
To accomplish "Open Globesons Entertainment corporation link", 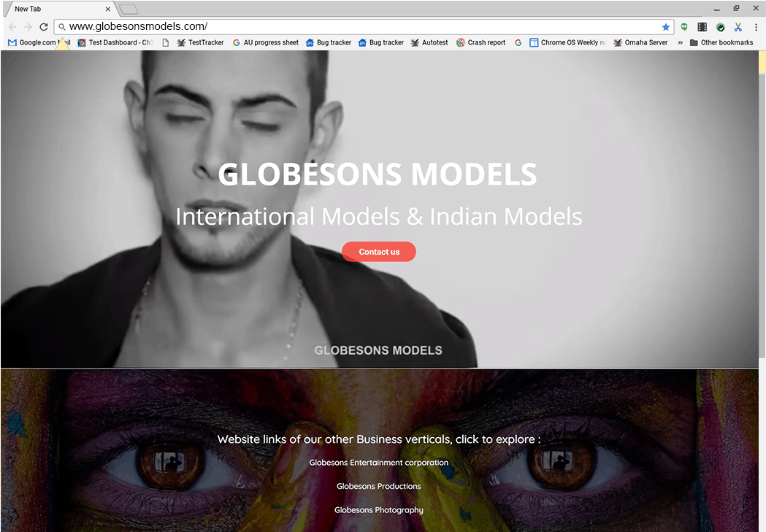I will click(x=378, y=462).
